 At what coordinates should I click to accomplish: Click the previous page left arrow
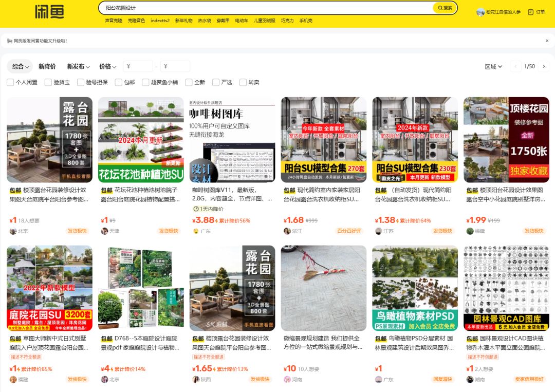click(515, 66)
